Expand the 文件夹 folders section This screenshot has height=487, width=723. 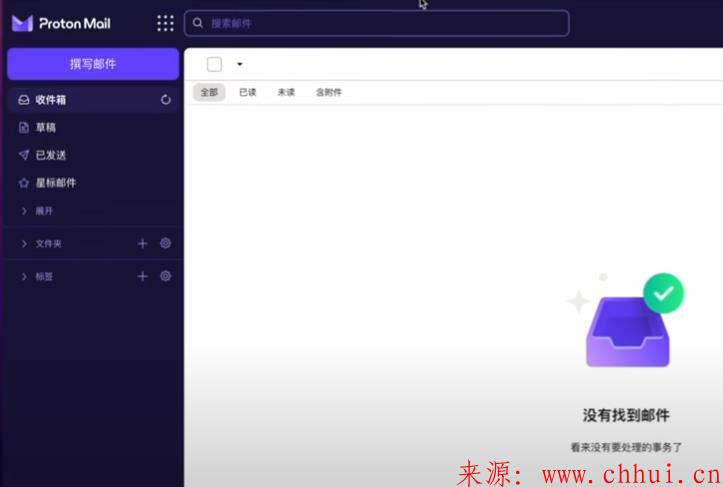(41, 244)
